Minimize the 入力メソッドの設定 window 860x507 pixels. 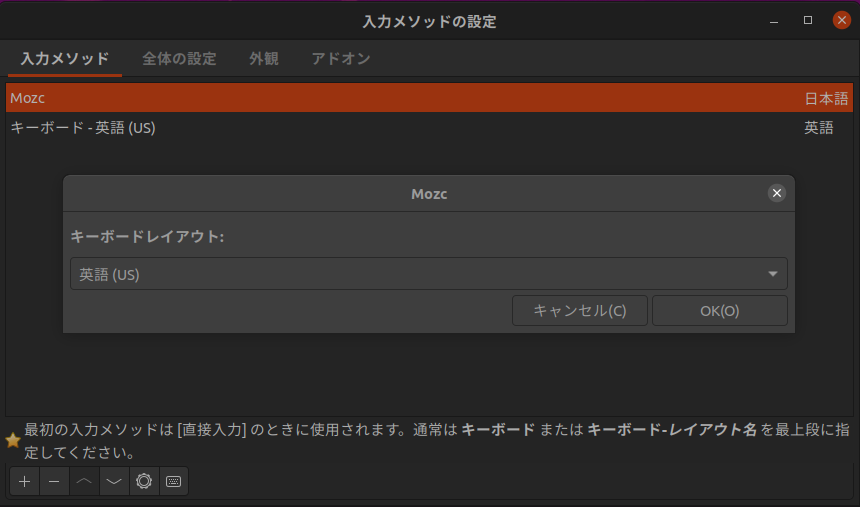pyautogui.click(x=774, y=21)
